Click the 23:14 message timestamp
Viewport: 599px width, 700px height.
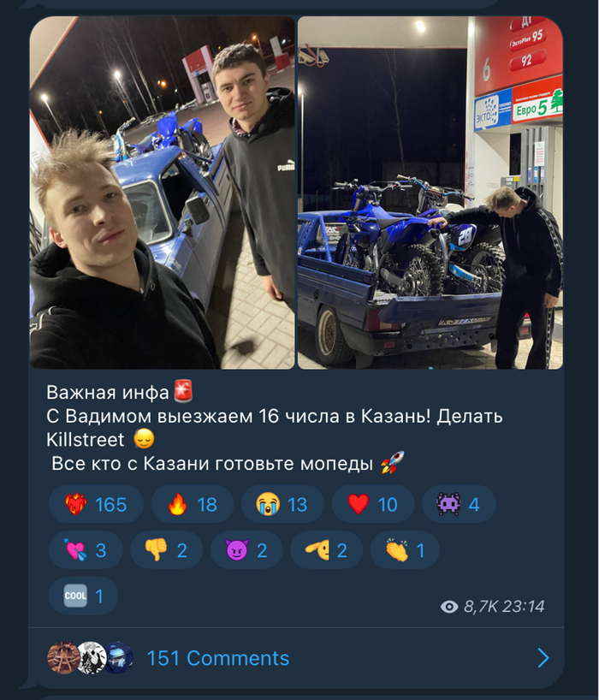click(x=523, y=606)
